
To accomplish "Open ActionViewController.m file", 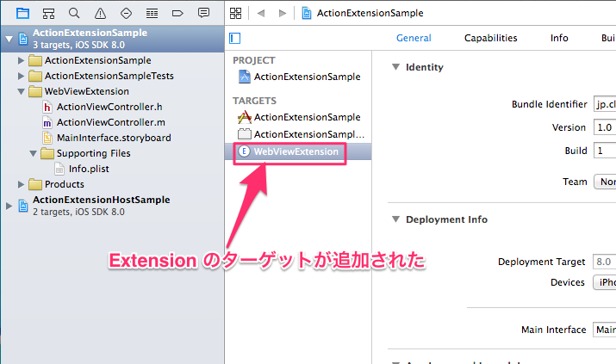I will [x=111, y=122].
